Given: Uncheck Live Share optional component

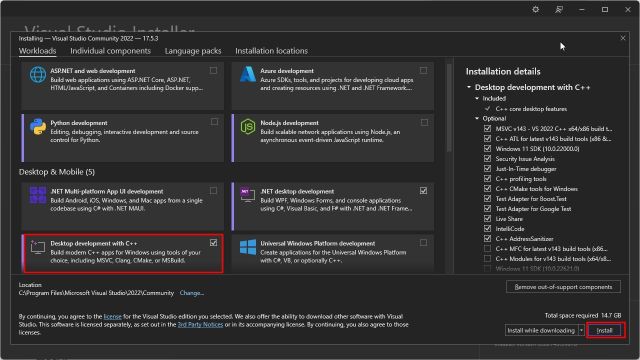Looking at the screenshot, I should pos(487,218).
